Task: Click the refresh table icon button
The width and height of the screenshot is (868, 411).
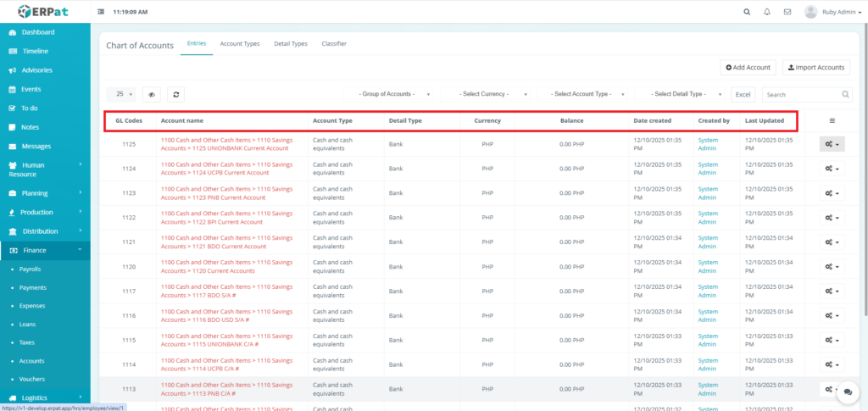Action: (x=176, y=95)
